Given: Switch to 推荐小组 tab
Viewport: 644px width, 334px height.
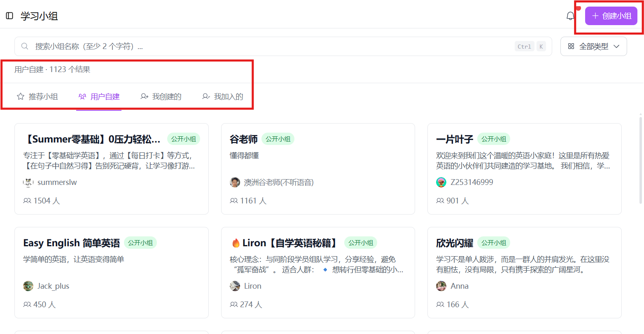Looking at the screenshot, I should tap(37, 97).
